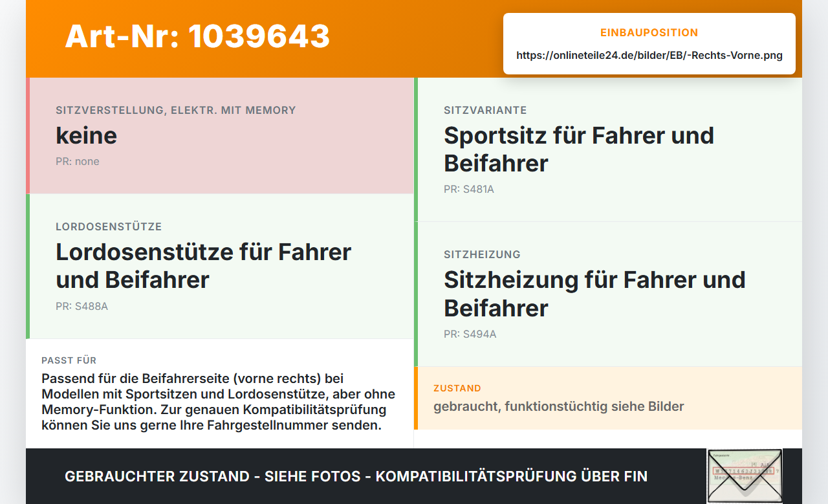Click the SITZVARIANTE label
Screen dimensions: 828x504
(485, 110)
